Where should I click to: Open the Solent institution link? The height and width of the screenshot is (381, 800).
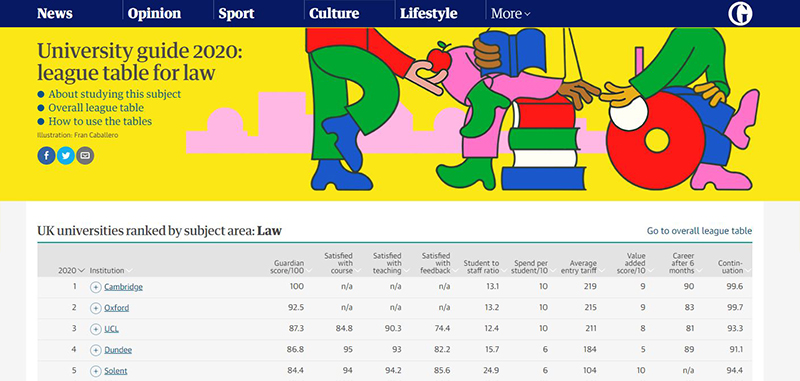[116, 371]
